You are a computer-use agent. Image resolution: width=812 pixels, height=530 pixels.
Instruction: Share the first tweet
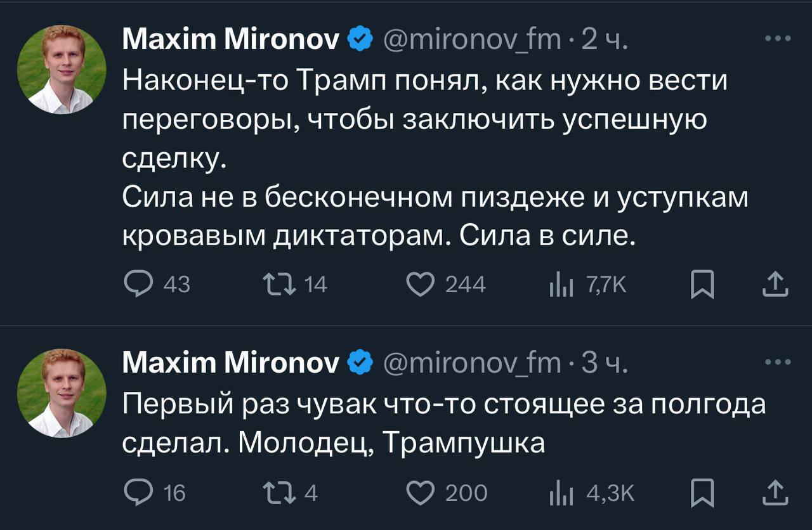(x=775, y=285)
